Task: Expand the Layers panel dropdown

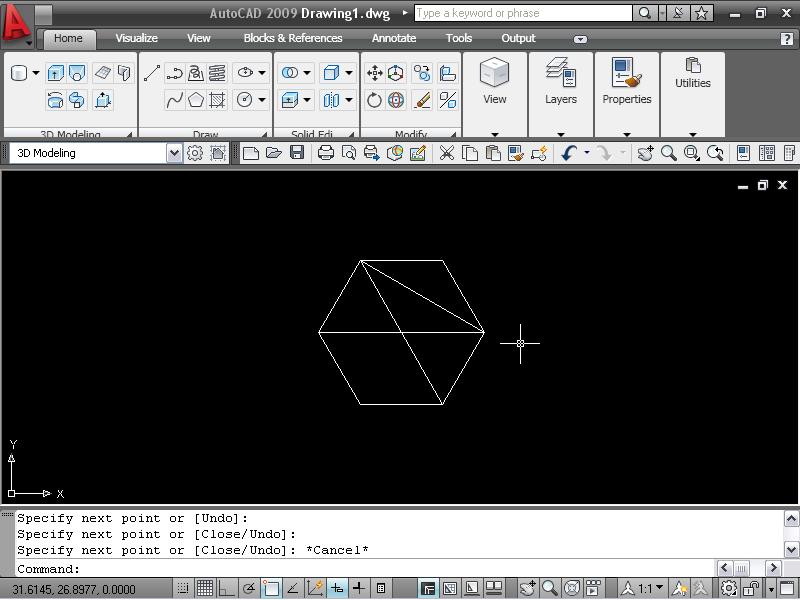Action: 561,135
